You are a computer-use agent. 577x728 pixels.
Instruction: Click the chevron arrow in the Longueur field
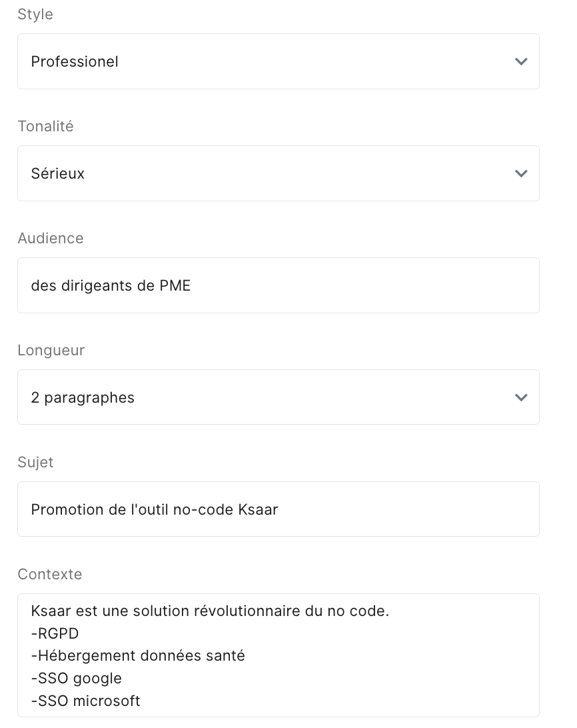521,397
